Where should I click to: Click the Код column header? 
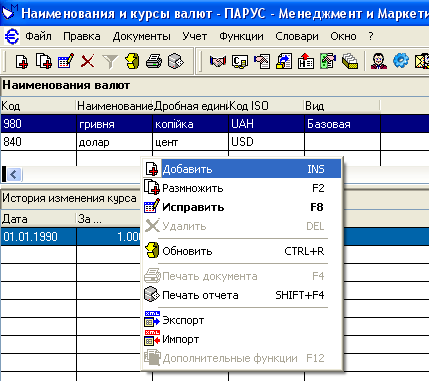[x=38, y=106]
